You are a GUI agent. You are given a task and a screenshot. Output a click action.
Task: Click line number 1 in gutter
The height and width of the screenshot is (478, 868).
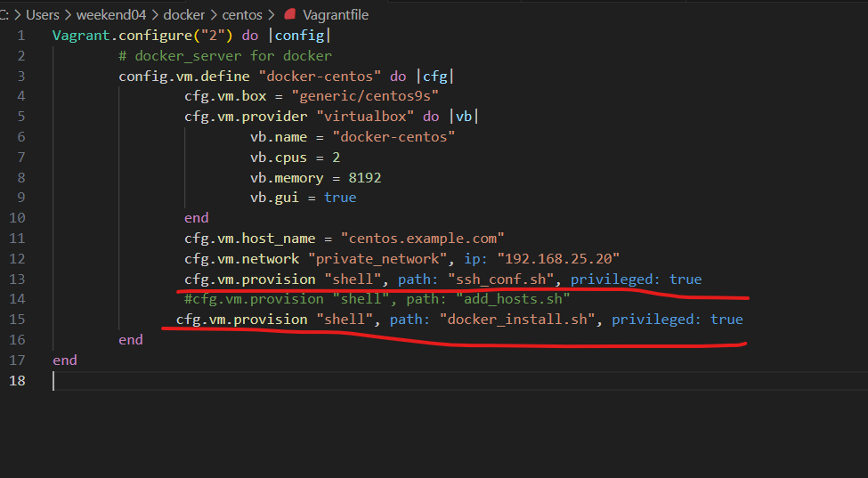pyautogui.click(x=21, y=36)
